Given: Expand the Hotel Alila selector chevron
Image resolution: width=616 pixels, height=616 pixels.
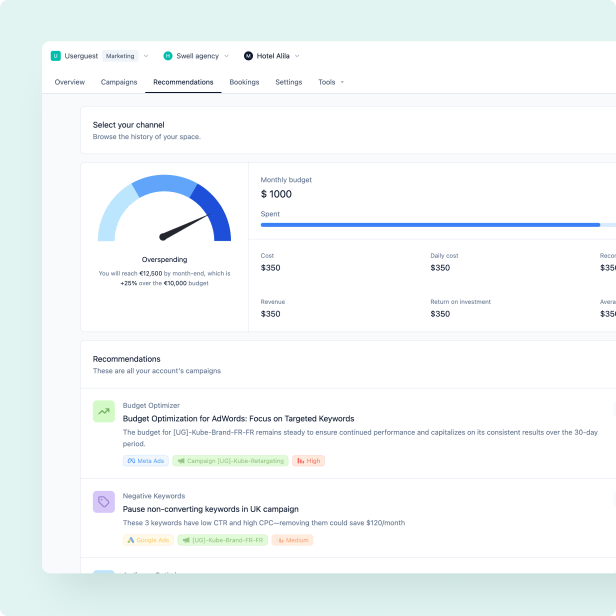Looking at the screenshot, I should (297, 56).
